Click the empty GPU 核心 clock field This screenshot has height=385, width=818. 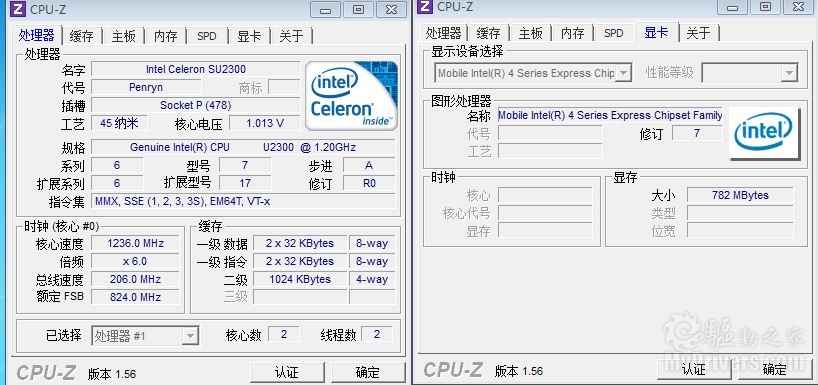click(545, 195)
